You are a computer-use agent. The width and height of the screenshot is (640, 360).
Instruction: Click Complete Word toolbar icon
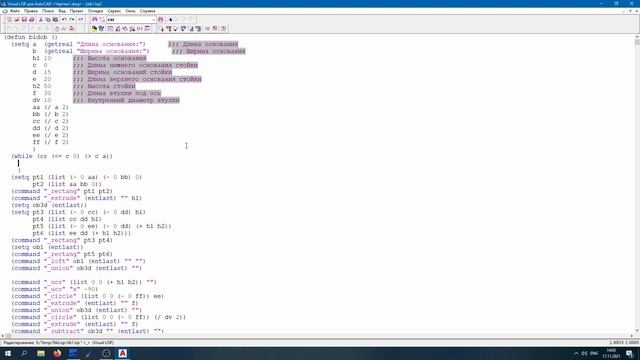coord(80,20)
